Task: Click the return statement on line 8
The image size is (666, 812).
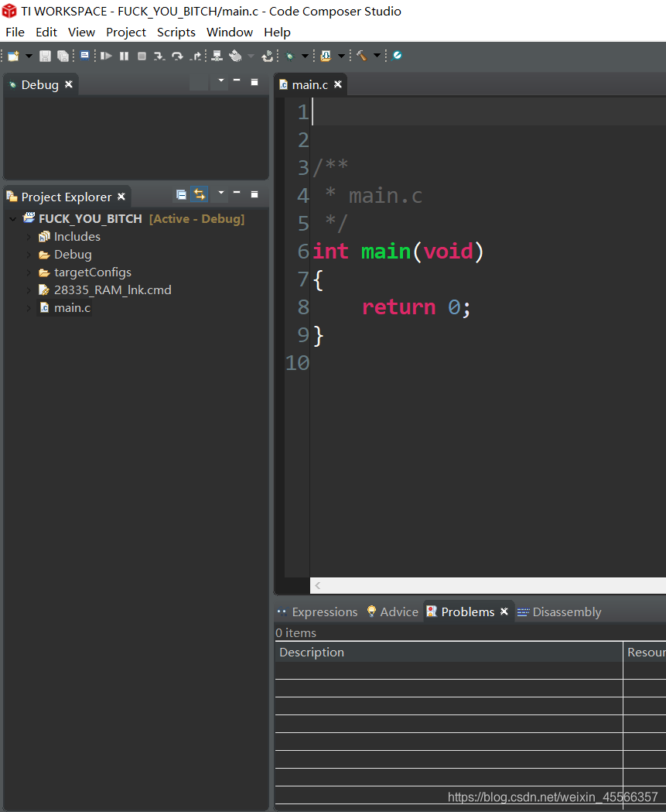Action: click(x=417, y=307)
